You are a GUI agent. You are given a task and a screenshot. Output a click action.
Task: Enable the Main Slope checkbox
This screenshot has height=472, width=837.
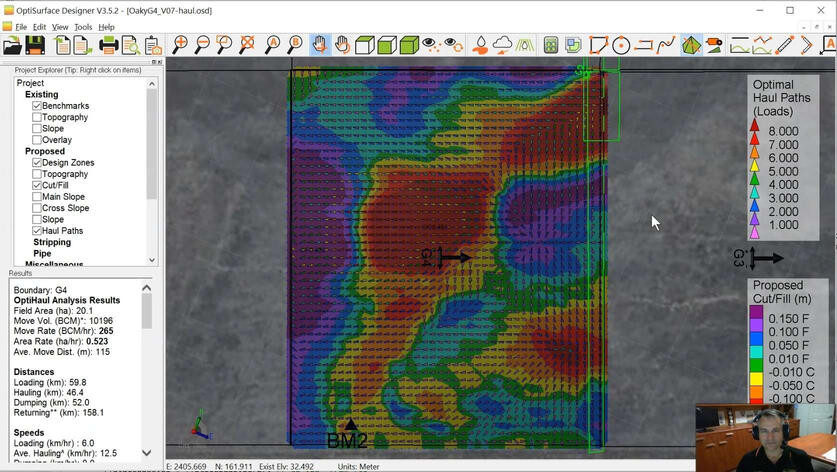[x=37, y=197]
